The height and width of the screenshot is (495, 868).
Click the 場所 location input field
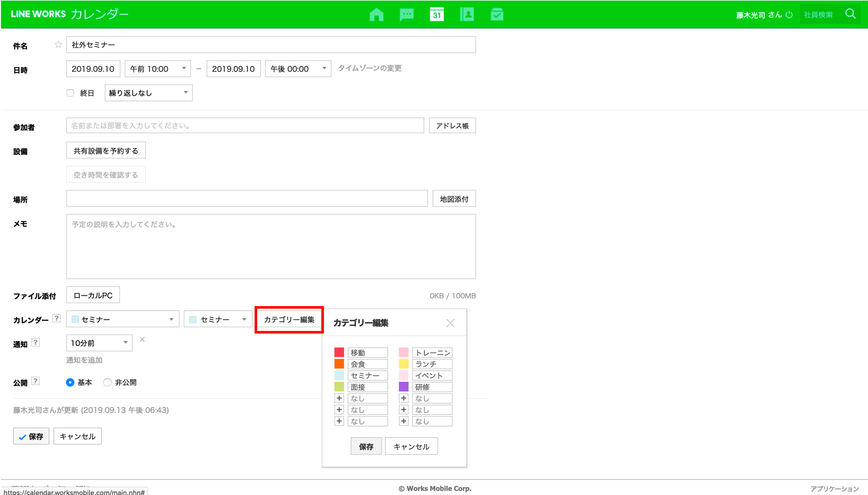tap(246, 199)
